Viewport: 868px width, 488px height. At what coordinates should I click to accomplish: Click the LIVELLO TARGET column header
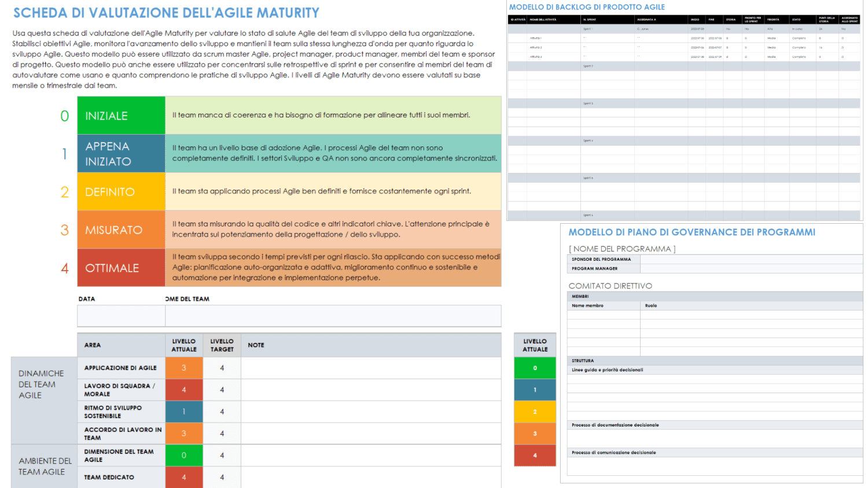222,345
